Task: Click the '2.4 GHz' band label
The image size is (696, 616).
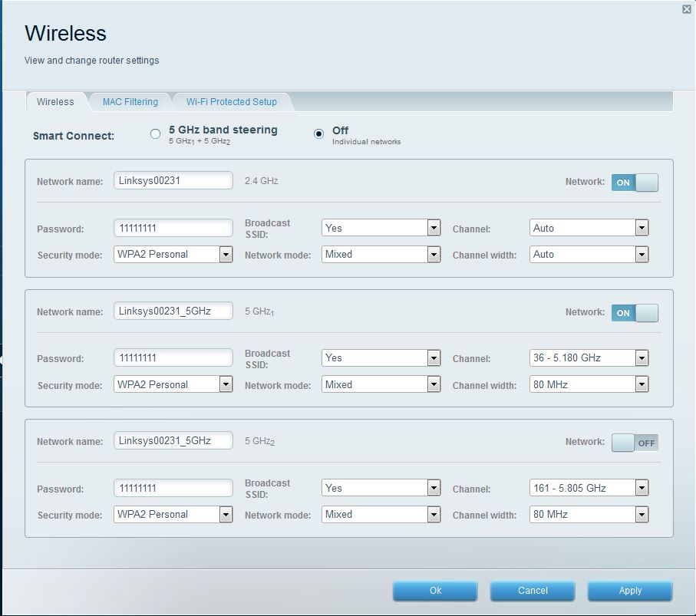Action: [x=262, y=181]
